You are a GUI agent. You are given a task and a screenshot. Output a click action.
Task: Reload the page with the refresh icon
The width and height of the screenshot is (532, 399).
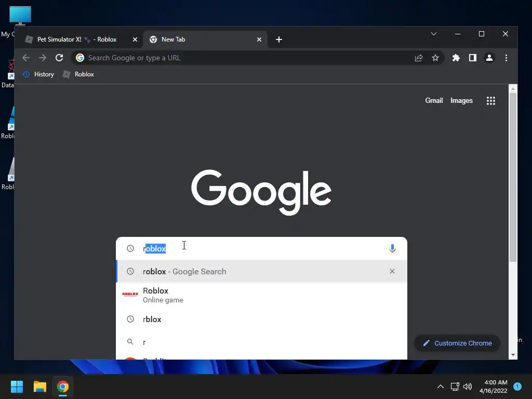pyautogui.click(x=59, y=58)
